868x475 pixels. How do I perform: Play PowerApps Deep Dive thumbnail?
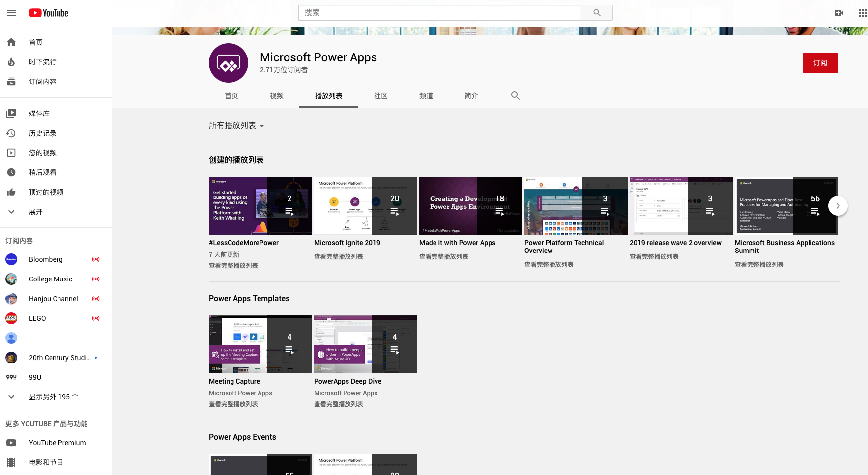coord(366,344)
